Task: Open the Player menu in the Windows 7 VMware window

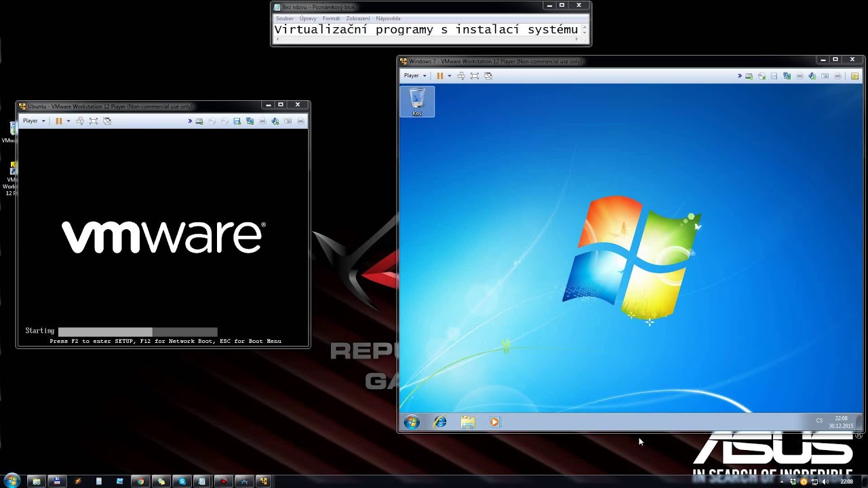Action: [x=415, y=75]
